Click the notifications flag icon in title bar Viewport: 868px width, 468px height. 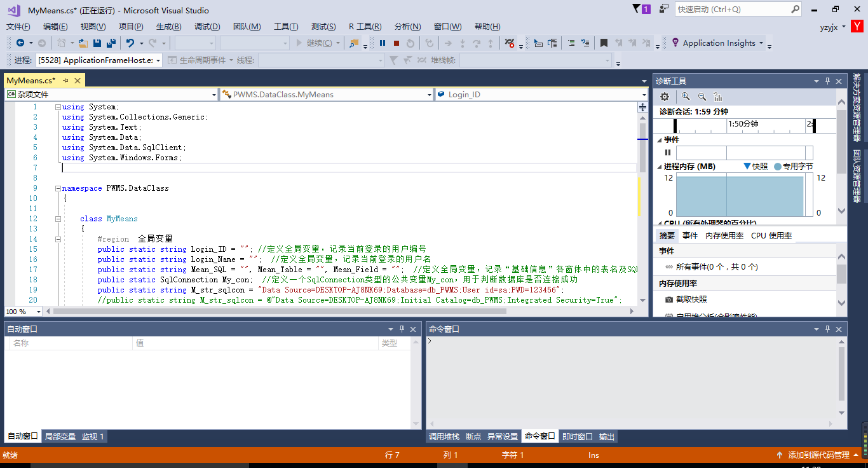[x=637, y=9]
